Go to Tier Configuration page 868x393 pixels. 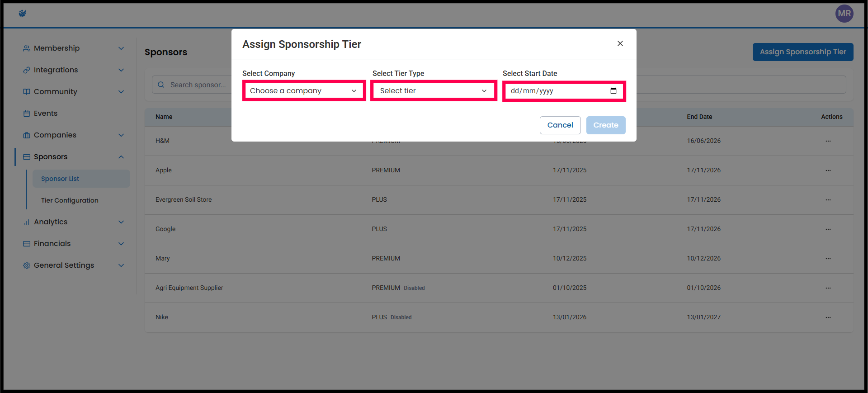[x=70, y=200]
